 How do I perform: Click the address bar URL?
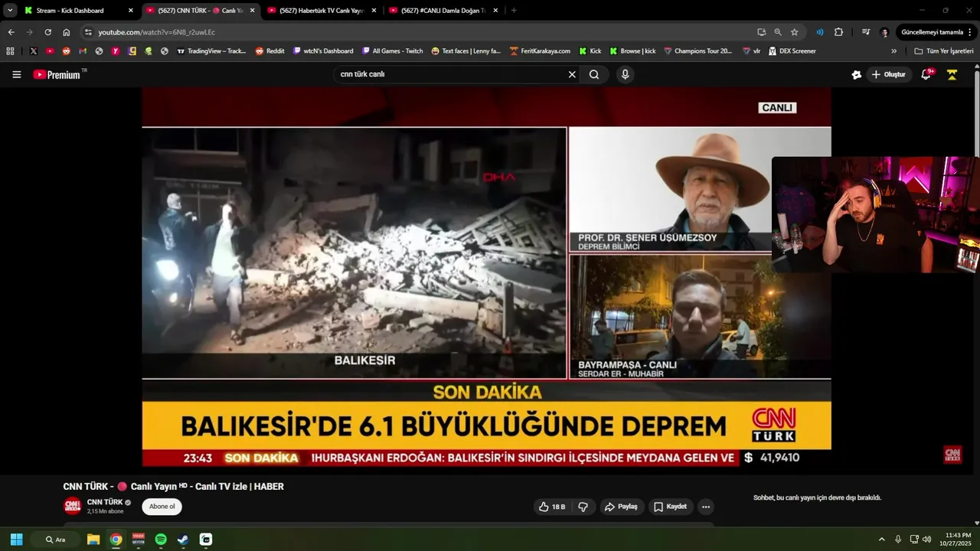[156, 32]
